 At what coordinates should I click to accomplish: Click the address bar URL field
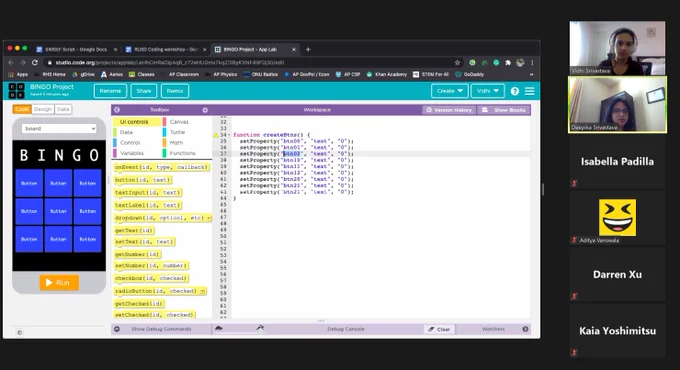click(x=252, y=62)
